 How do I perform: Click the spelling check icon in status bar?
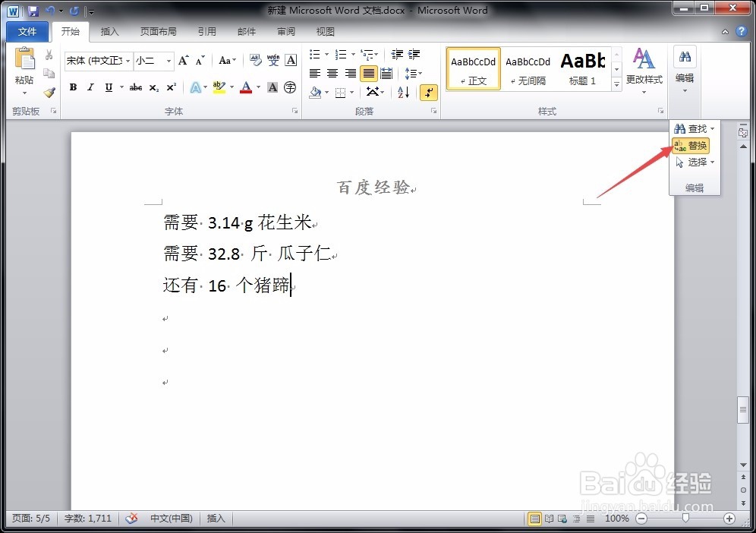131,519
